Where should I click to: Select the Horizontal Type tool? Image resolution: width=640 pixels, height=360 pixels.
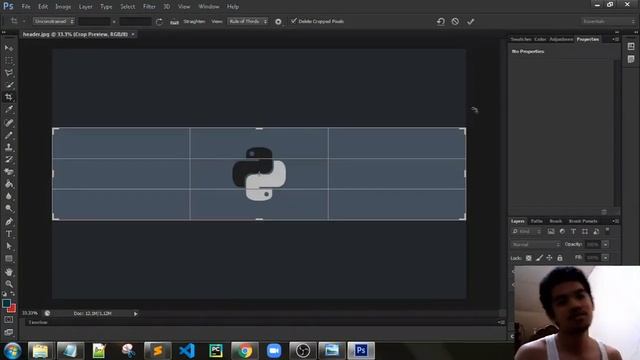pos(9,234)
